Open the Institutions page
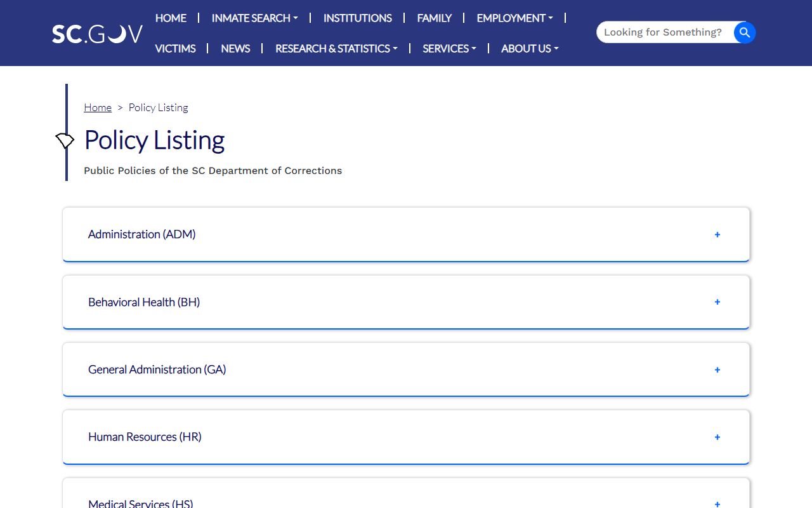This screenshot has height=508, width=812. [x=358, y=18]
